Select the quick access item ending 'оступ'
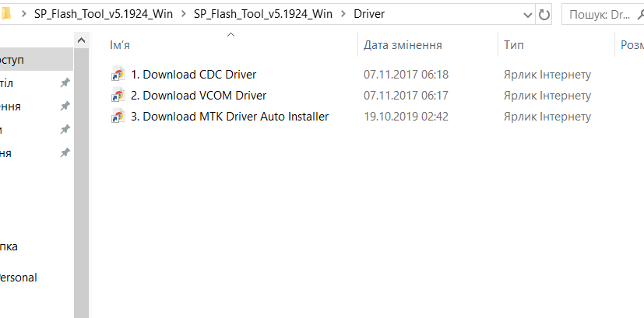 coord(37,60)
